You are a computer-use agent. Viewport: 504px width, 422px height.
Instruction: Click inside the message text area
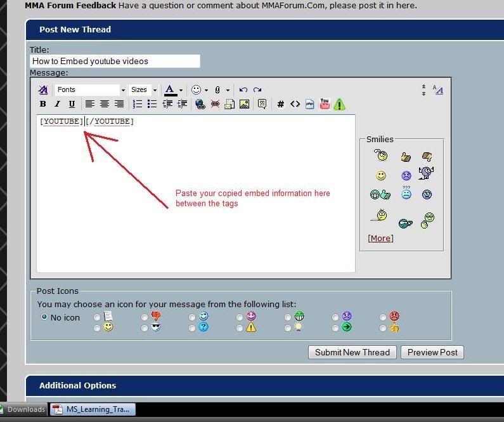coord(196,194)
